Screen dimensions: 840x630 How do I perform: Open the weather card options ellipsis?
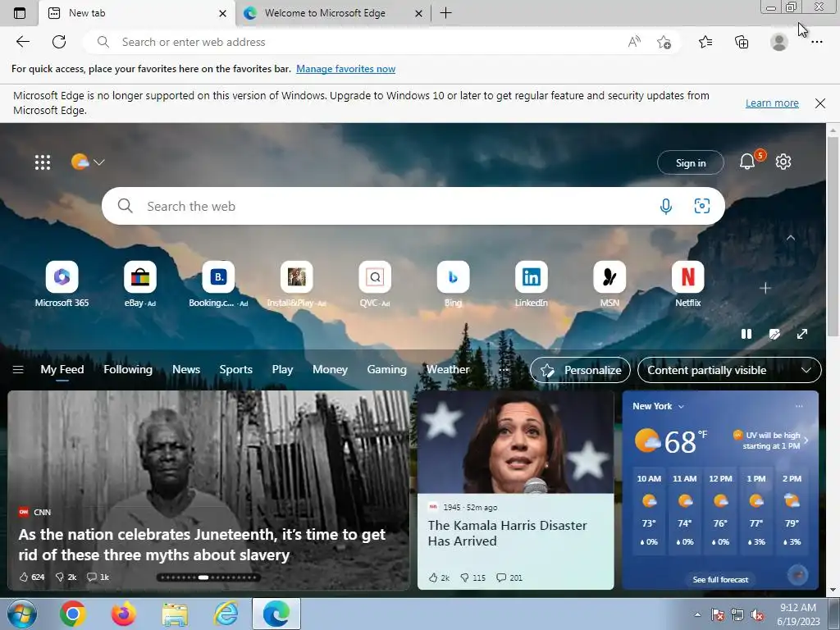pos(799,406)
